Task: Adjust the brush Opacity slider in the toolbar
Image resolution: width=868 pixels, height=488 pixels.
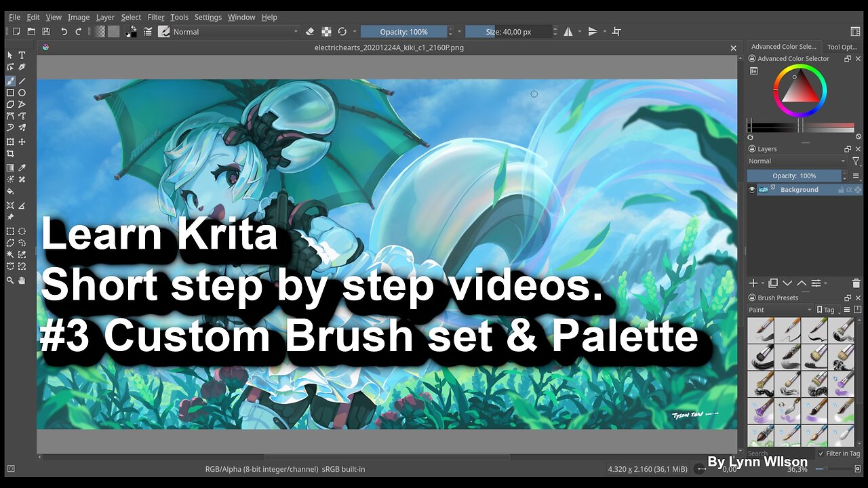Action: tap(404, 31)
